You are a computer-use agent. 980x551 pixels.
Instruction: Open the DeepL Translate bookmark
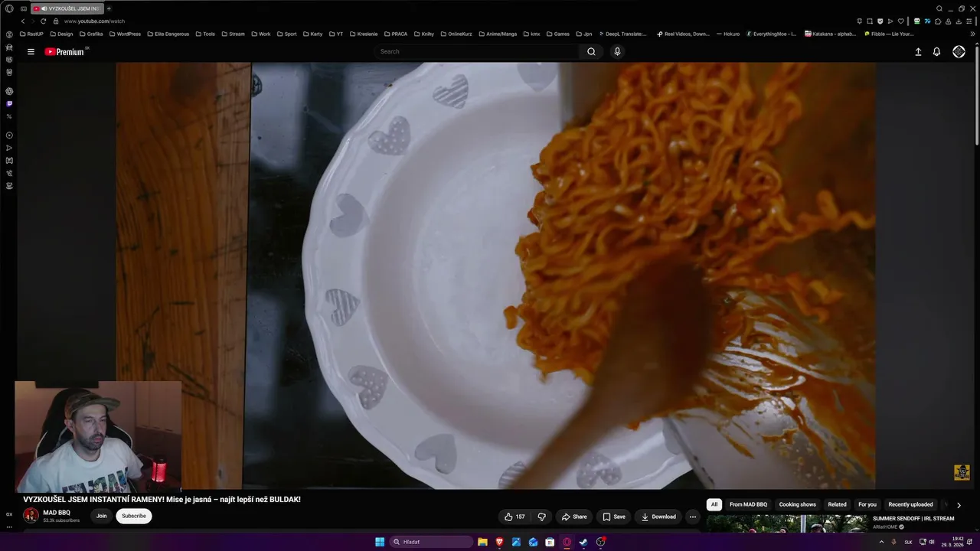tap(622, 34)
